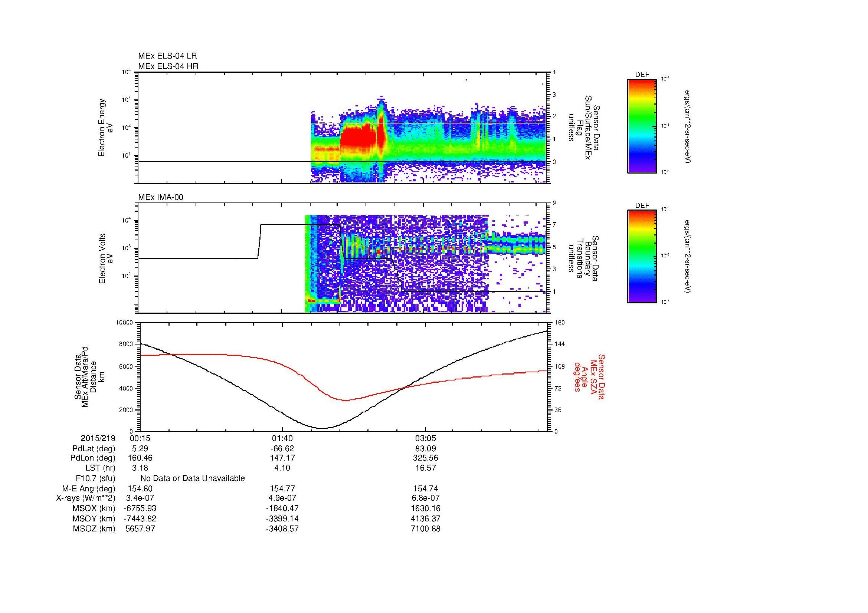Click the X-rays value '6.8e-07'

(x=426, y=498)
